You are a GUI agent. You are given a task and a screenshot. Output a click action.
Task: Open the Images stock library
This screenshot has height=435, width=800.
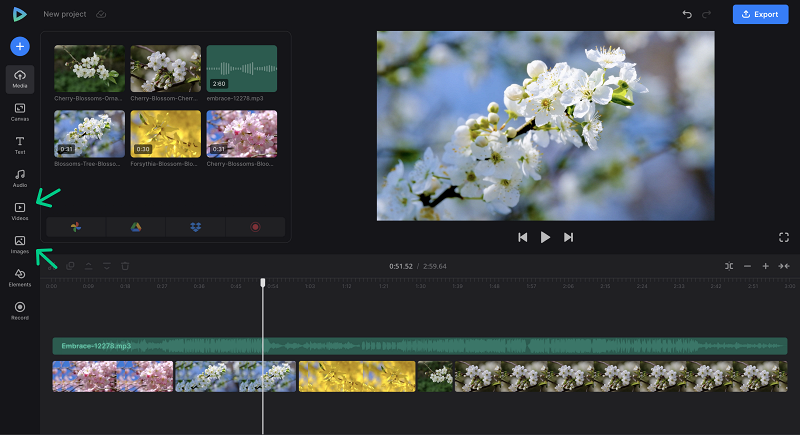point(20,245)
